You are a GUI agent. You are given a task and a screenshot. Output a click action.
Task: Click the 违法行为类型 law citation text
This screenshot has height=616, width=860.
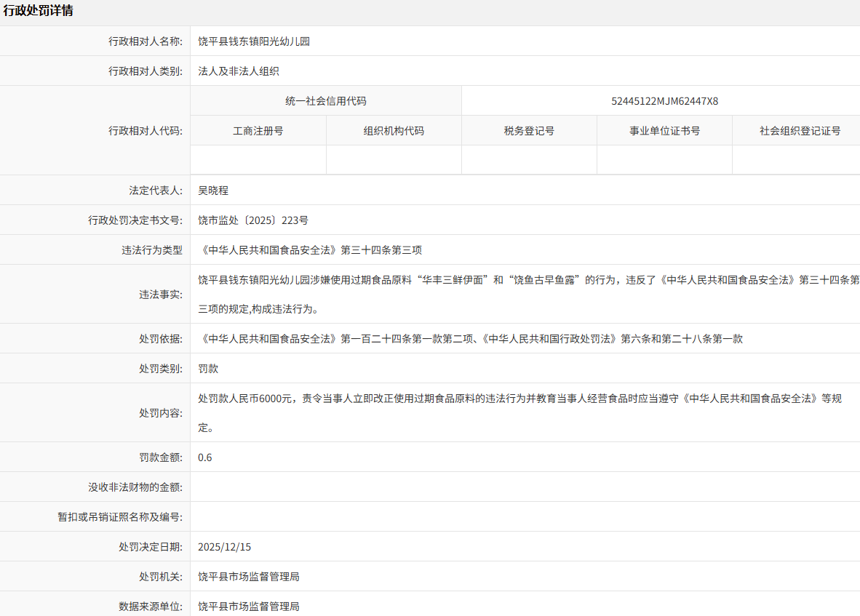point(310,250)
